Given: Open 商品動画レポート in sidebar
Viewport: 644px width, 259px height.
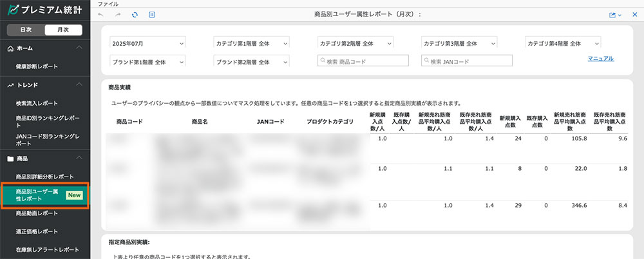Looking at the screenshot, I should click(x=37, y=213).
